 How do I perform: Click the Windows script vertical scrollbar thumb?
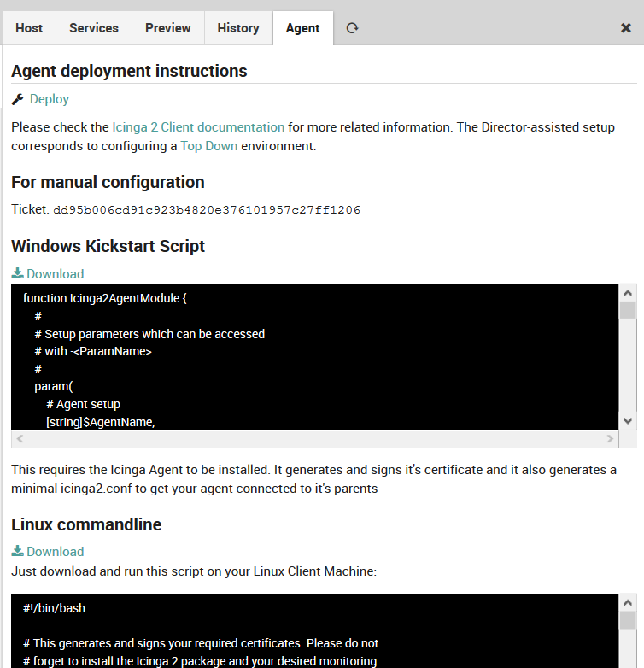pos(628,310)
